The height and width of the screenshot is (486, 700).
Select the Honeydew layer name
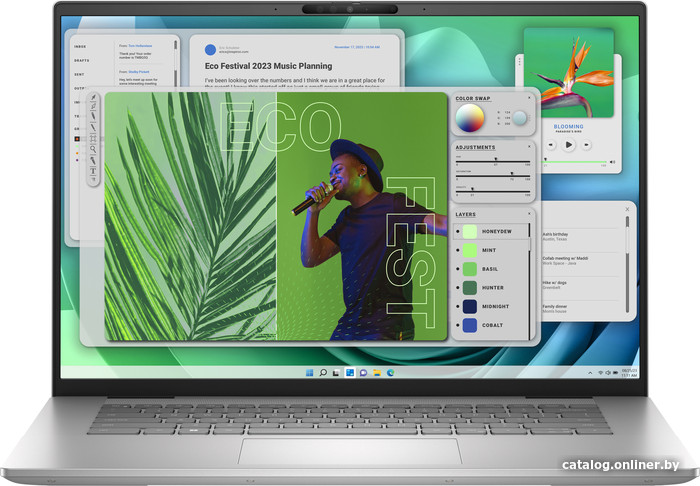[497, 232]
